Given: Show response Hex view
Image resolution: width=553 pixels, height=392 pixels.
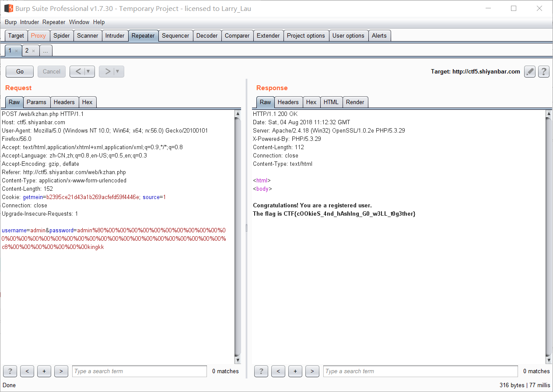Looking at the screenshot, I should (311, 102).
